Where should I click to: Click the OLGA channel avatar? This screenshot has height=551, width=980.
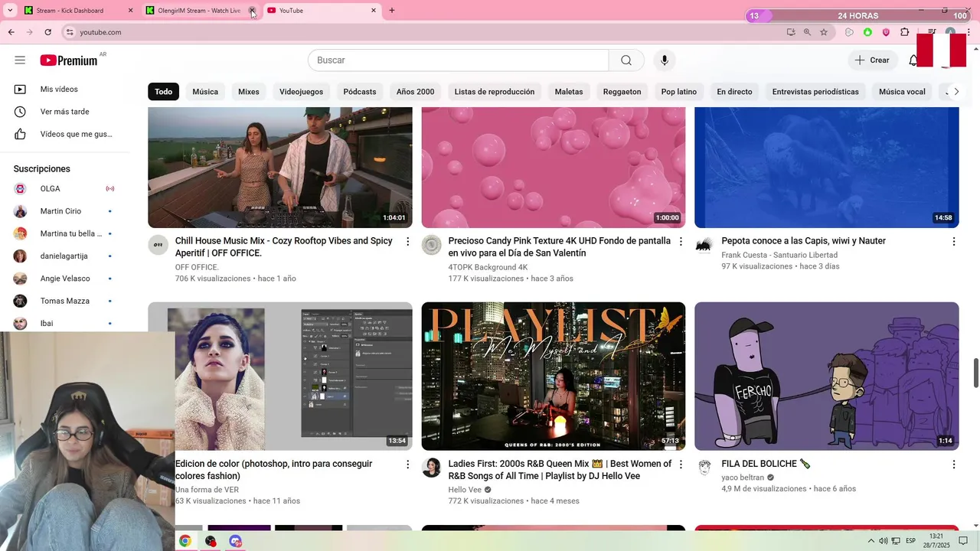pos(20,188)
